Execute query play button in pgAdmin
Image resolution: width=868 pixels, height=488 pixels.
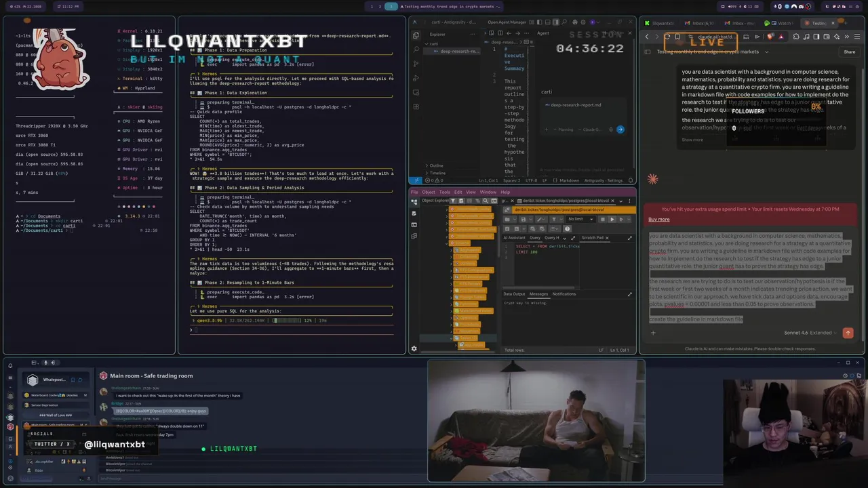coord(612,220)
